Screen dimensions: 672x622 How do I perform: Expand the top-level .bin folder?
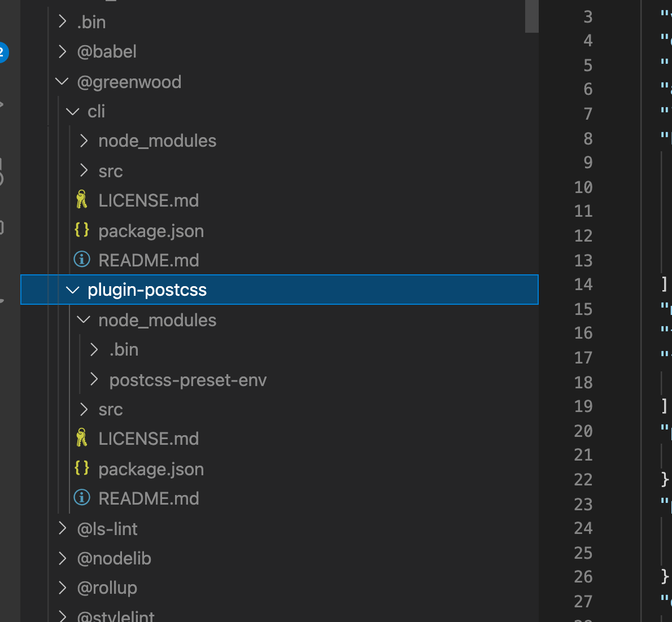[62, 21]
